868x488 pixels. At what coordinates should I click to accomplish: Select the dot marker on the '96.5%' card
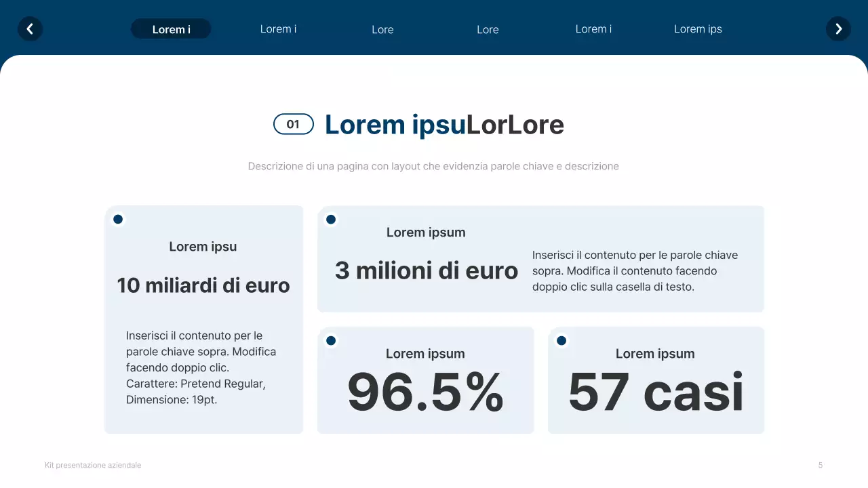pyautogui.click(x=331, y=341)
